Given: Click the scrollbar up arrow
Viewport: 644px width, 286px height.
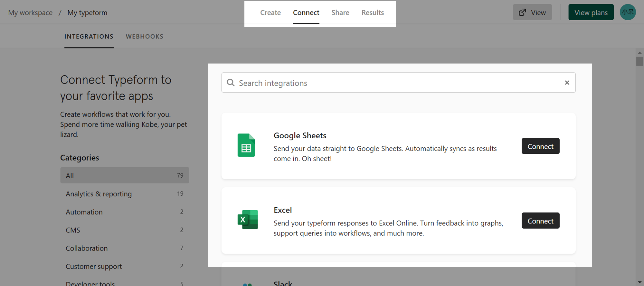Looking at the screenshot, I should (x=639, y=53).
